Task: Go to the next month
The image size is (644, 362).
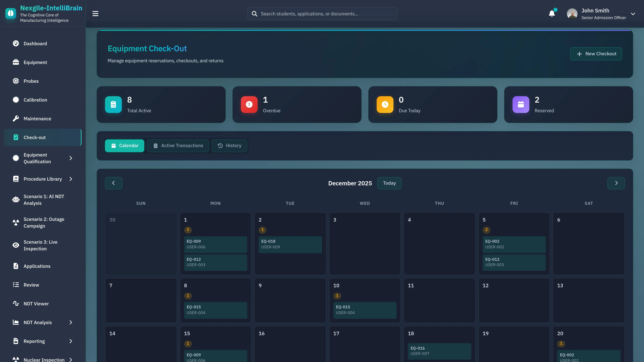Action: pyautogui.click(x=616, y=183)
